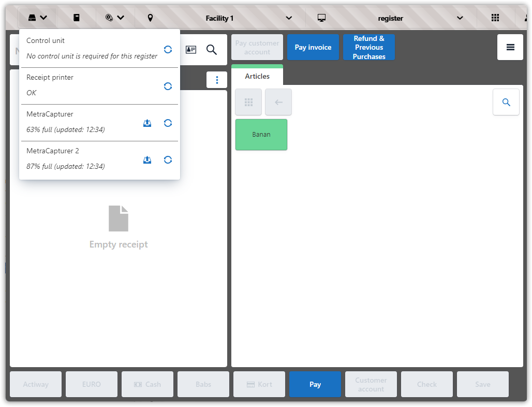The image size is (532, 407).
Task: Open the customer search magnifier
Action: (x=212, y=50)
